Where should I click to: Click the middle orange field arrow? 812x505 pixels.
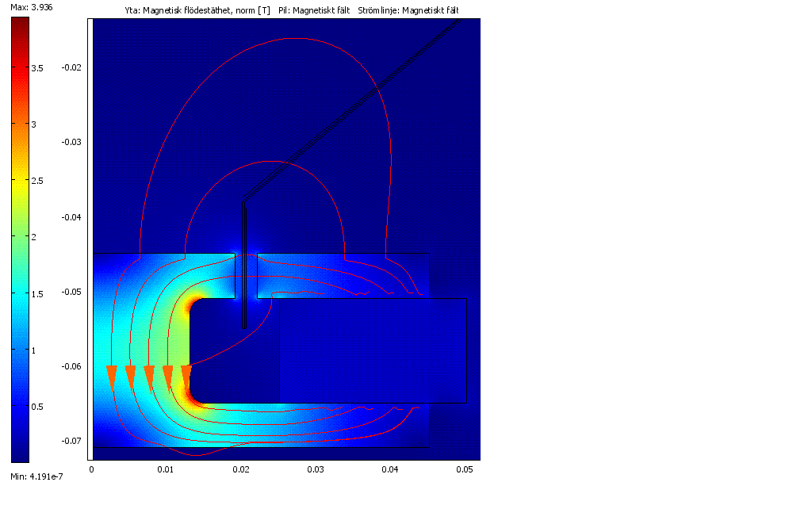pos(149,377)
